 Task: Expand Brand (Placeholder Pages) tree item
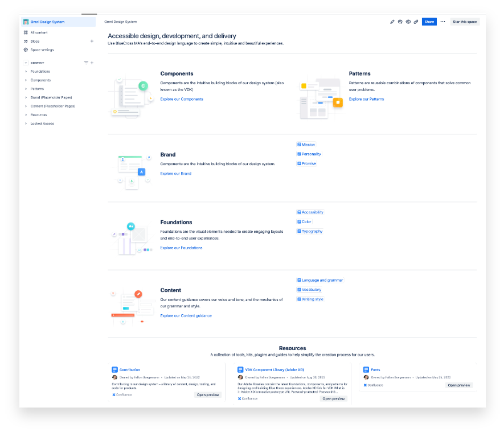(26, 98)
